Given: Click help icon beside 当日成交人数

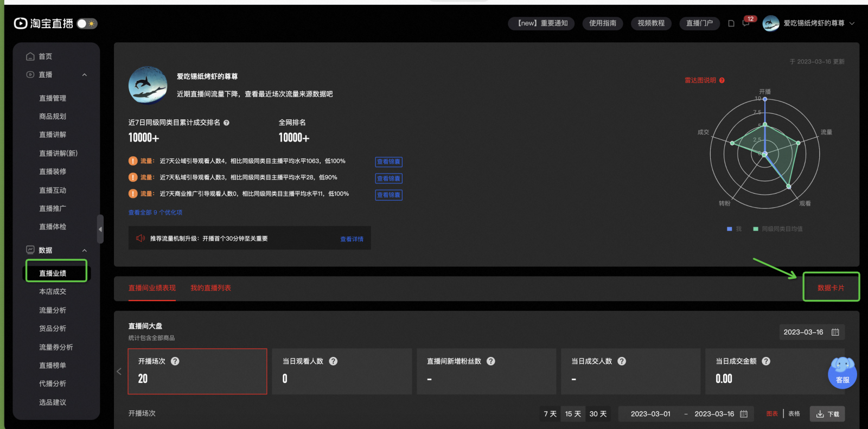Looking at the screenshot, I should [622, 361].
